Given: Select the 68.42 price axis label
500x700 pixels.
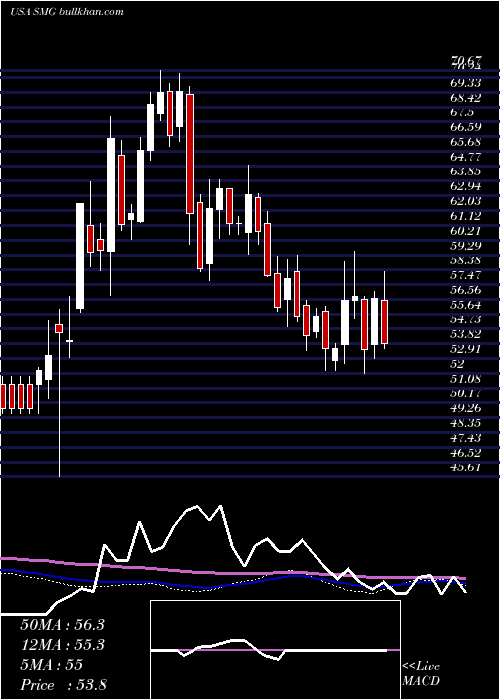Looking at the screenshot, I should (x=466, y=98).
